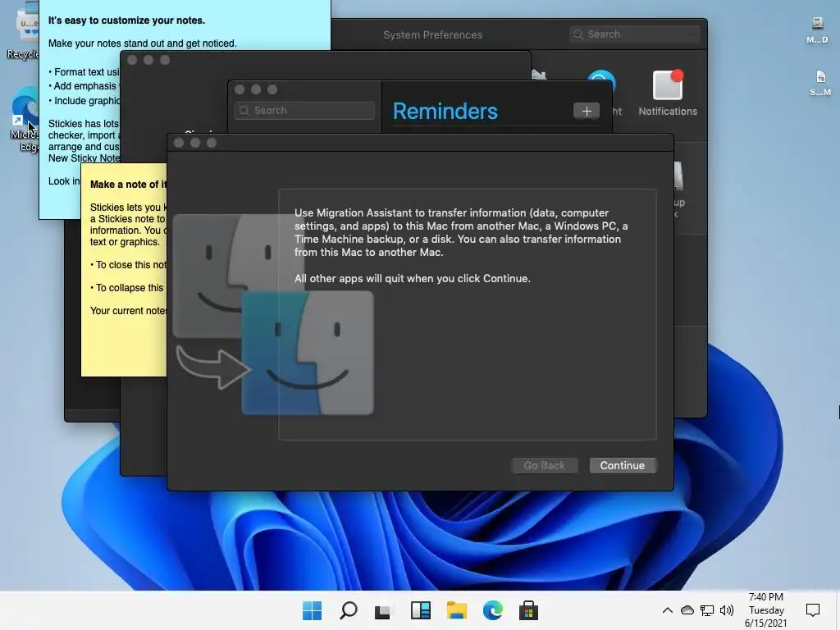This screenshot has width=840, height=630.
Task: Show hidden system tray icons
Action: [x=668, y=610]
